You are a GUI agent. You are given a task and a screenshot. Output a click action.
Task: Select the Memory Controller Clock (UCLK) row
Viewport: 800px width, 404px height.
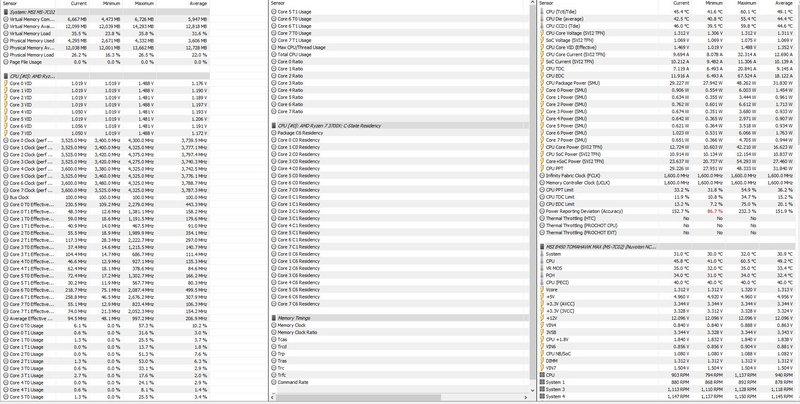667,183
